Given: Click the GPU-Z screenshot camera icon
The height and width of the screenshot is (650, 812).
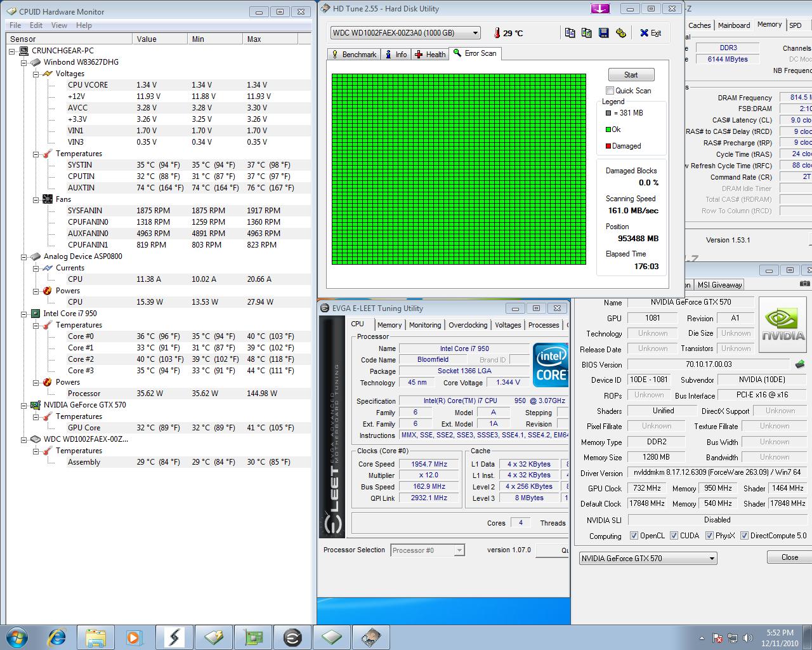Looking at the screenshot, I should click(x=804, y=284).
